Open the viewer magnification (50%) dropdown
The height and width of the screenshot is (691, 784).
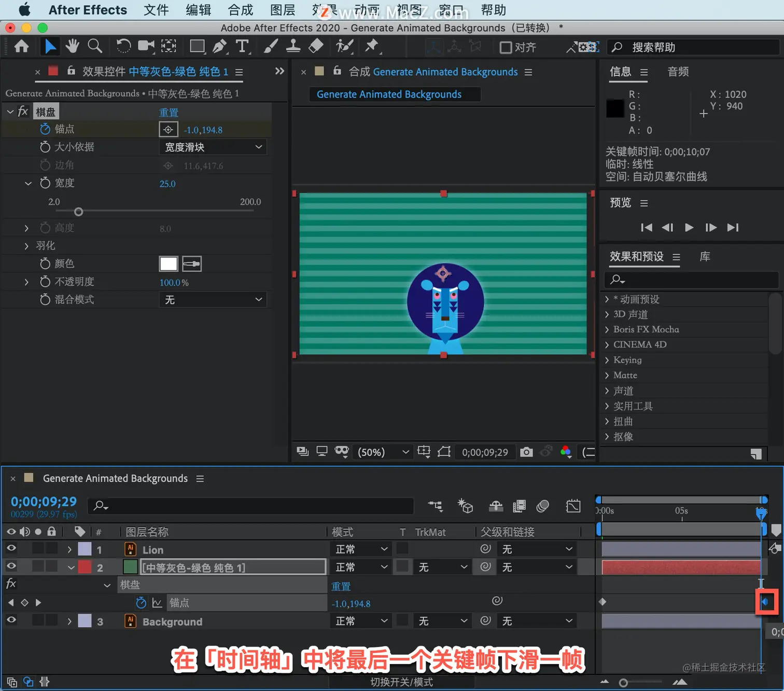pos(383,452)
